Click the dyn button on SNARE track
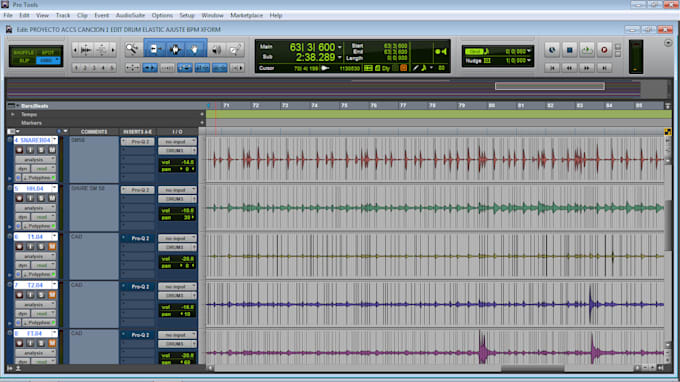Screen dimensions: 680x382 [23, 169]
